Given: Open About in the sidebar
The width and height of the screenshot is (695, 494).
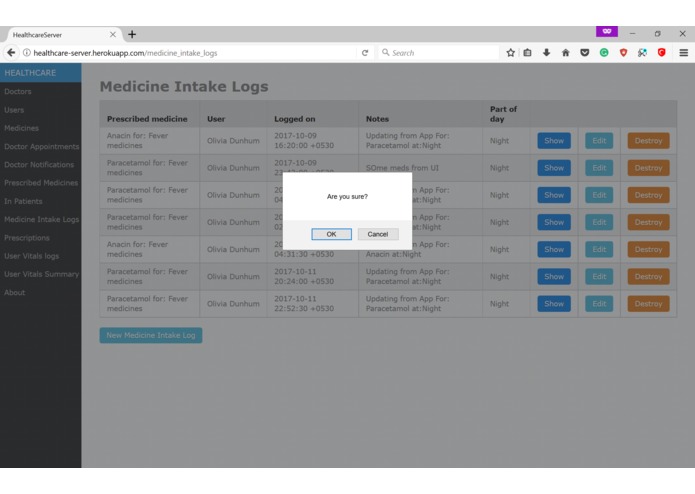Looking at the screenshot, I should click(15, 292).
